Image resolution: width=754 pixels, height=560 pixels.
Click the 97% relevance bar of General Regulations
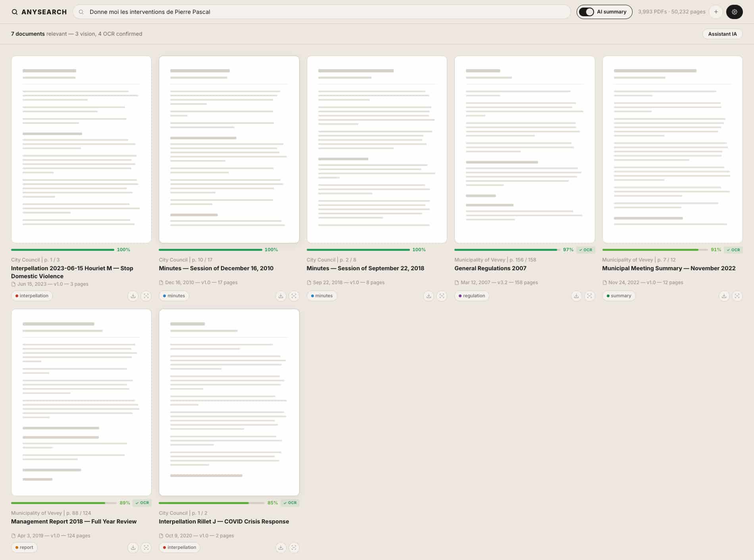click(507, 250)
